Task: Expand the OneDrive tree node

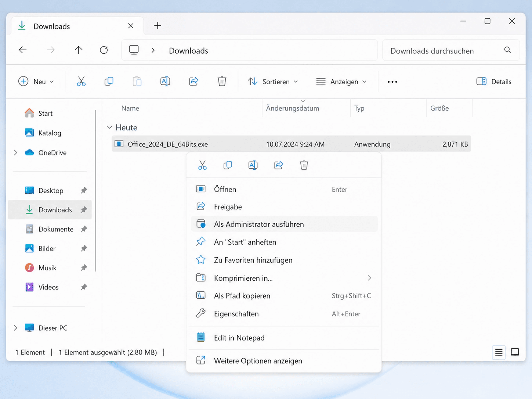Action: (15, 152)
